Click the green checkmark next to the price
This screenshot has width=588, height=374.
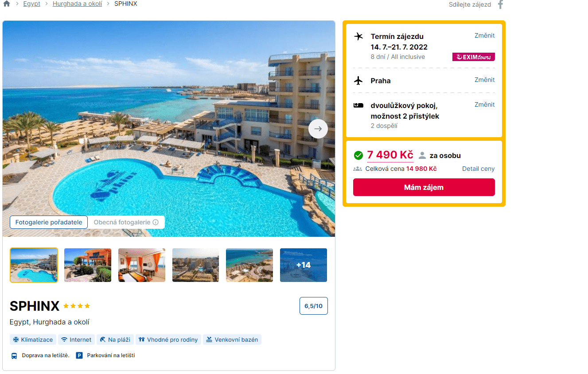[358, 155]
